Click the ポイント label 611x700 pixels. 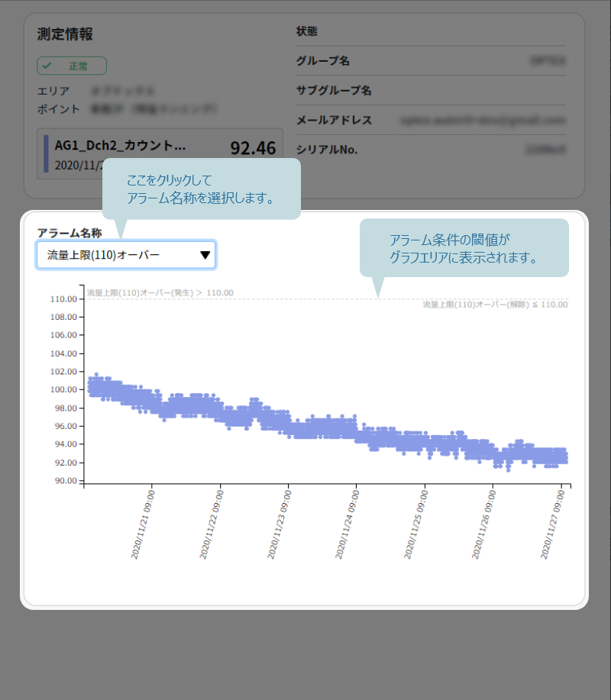point(59,109)
